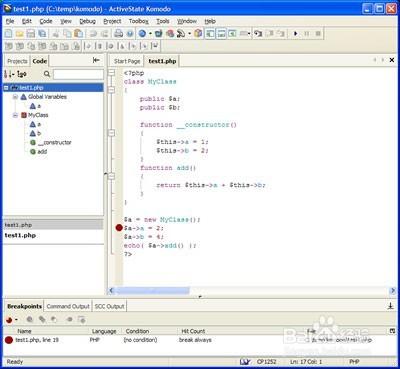Click the Print icon in toolbar

[x=118, y=33]
